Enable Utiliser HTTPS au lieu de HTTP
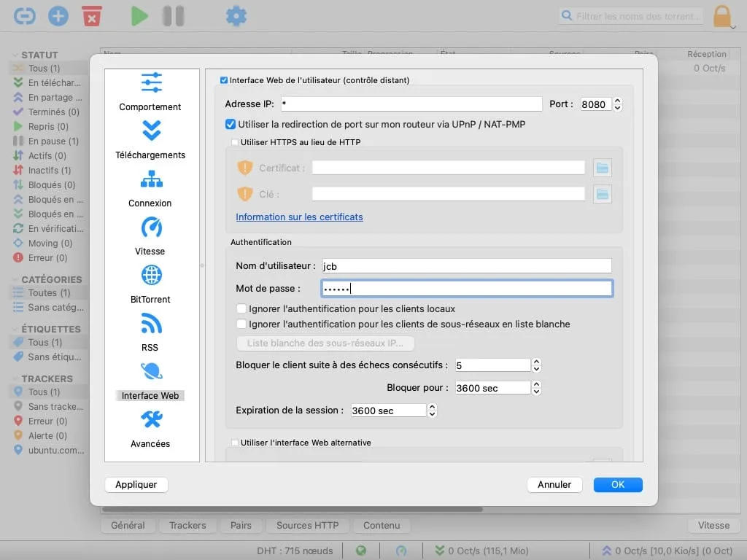 234,142
